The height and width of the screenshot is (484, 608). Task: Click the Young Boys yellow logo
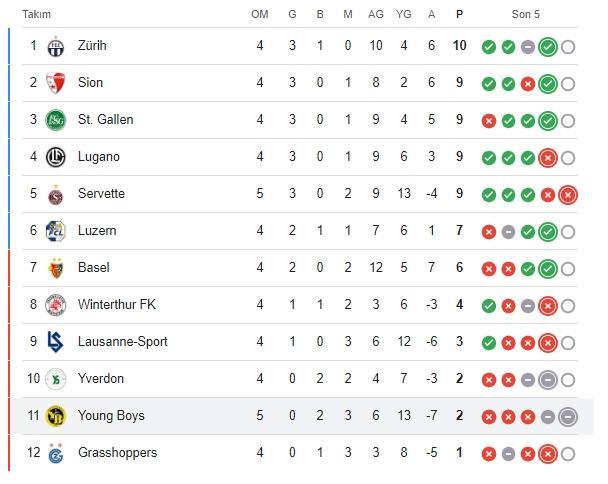55,416
